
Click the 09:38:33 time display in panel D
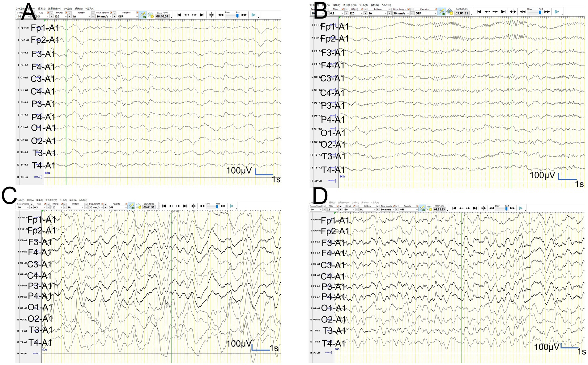439,210
